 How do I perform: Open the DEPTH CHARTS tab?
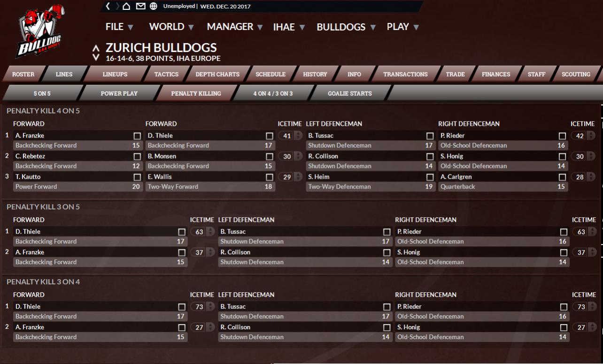pyautogui.click(x=217, y=74)
